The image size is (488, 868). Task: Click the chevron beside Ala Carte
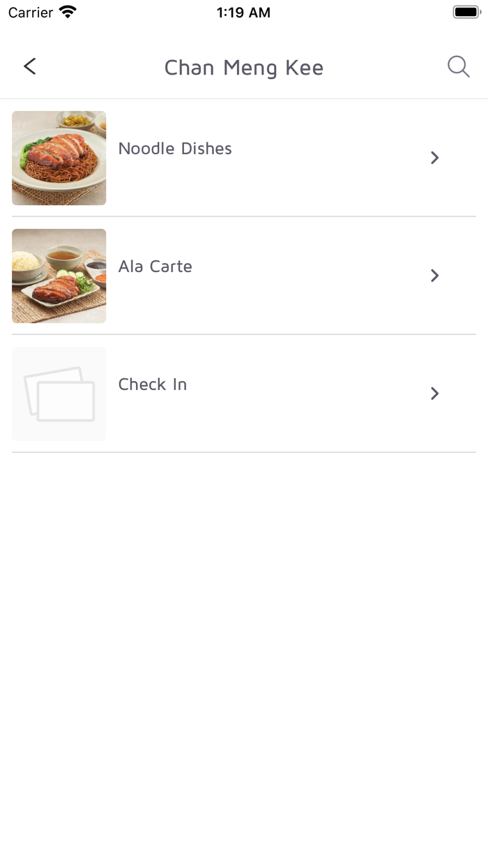coord(434,276)
